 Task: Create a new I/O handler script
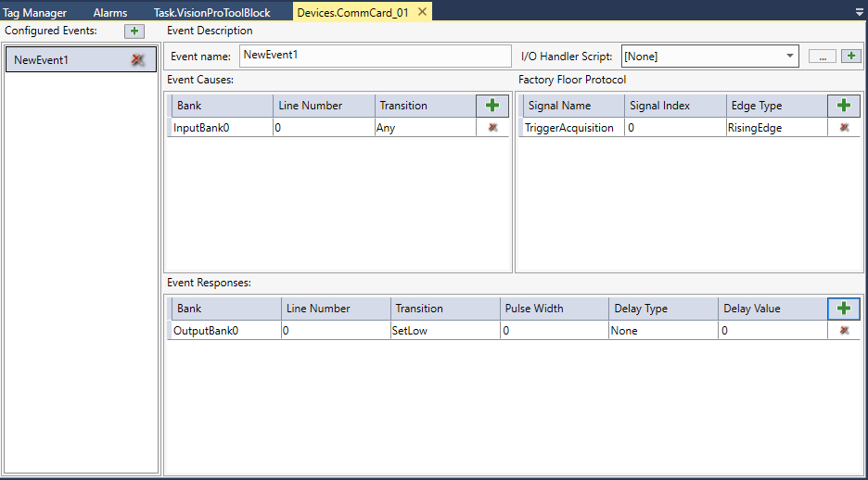click(850, 57)
